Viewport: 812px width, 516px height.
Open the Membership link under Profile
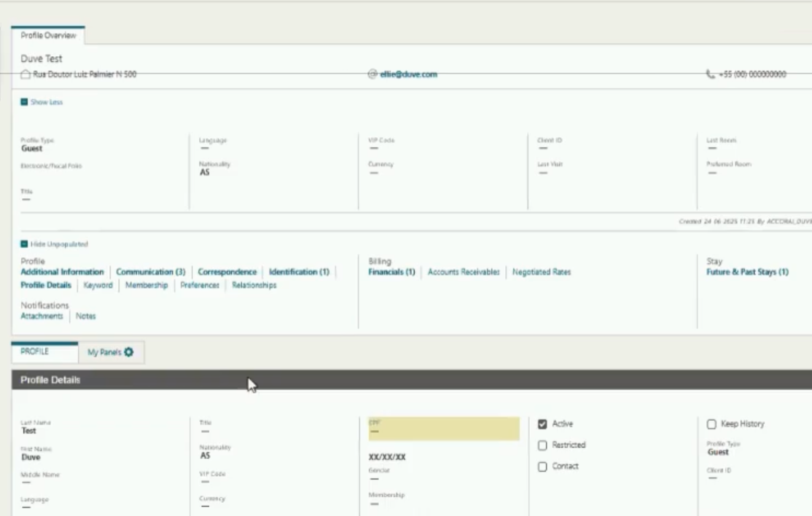pyautogui.click(x=147, y=285)
